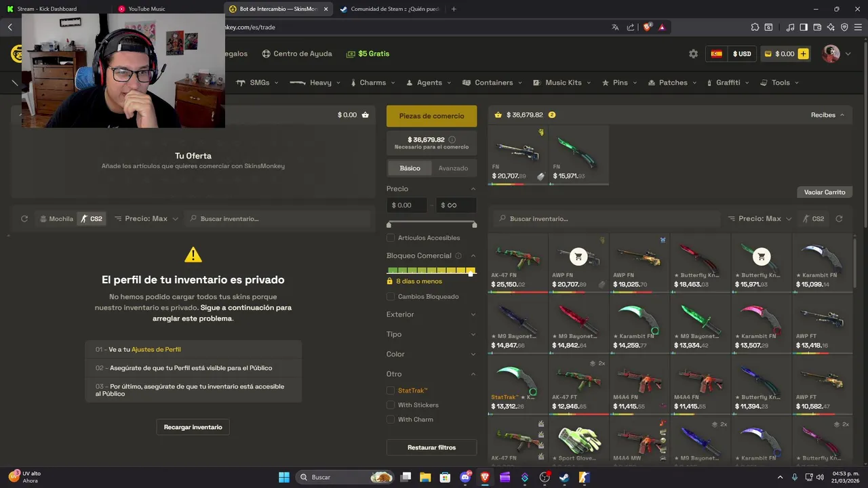Click info icon next to $36,679.82 needed

pos(452,140)
